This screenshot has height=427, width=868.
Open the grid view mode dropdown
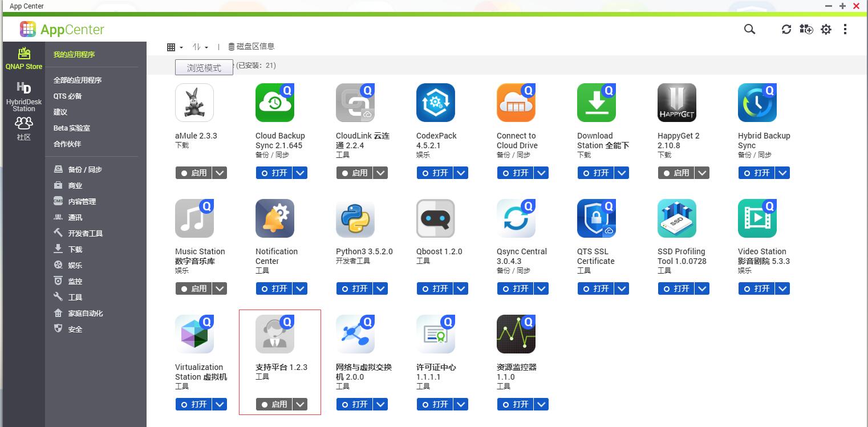coord(175,47)
